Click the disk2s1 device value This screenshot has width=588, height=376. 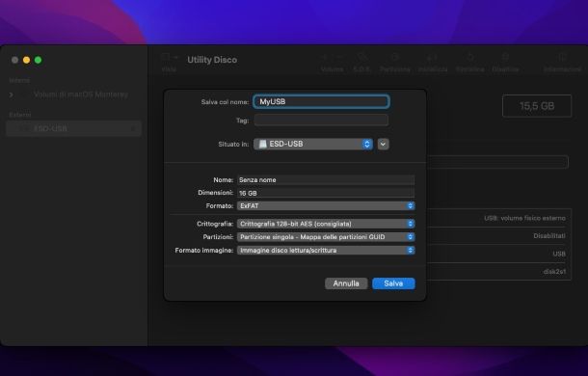click(x=554, y=271)
